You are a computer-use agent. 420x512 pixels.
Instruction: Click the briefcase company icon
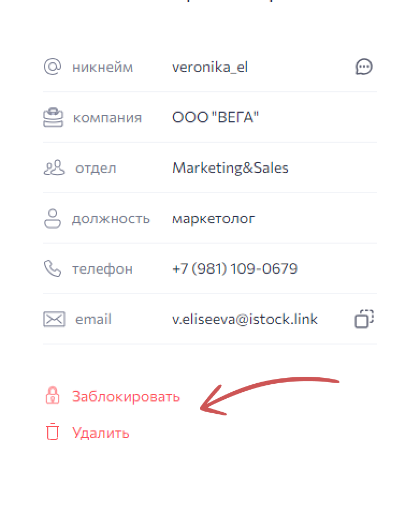point(53,118)
